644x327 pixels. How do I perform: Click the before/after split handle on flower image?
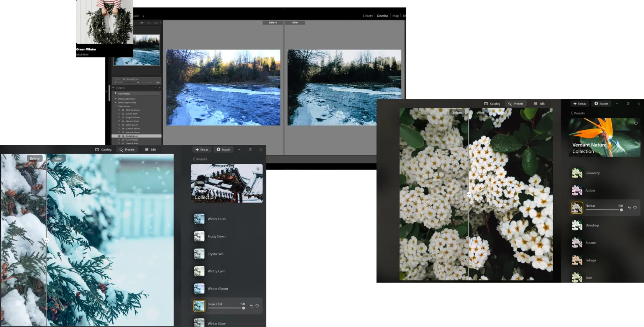(x=468, y=195)
